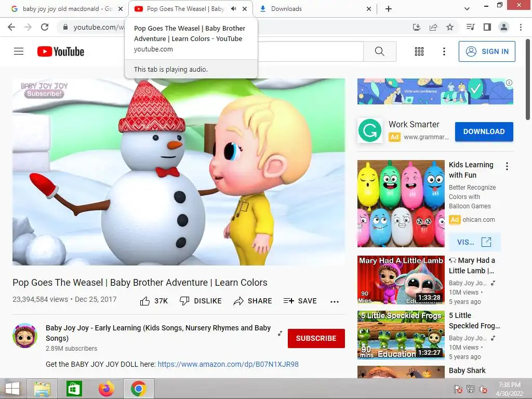Open the Baby Joy Joy channel avatar
Image resolution: width=532 pixels, height=399 pixels.
coord(25,336)
